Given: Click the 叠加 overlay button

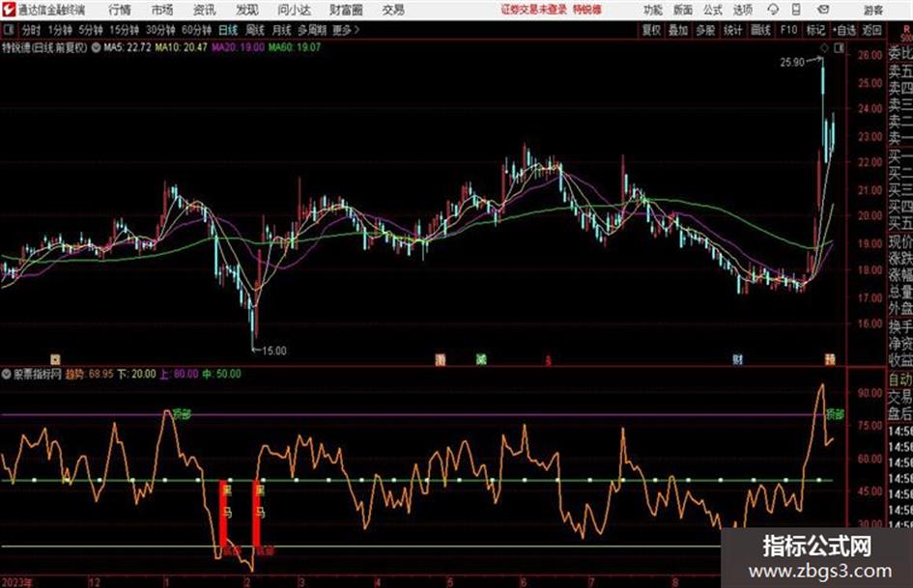Looking at the screenshot, I should 678,30.
